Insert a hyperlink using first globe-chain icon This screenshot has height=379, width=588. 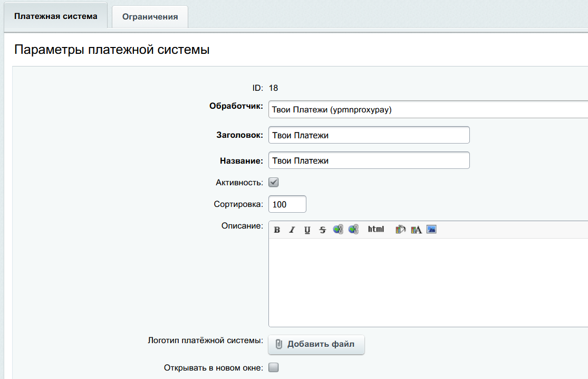(x=338, y=230)
